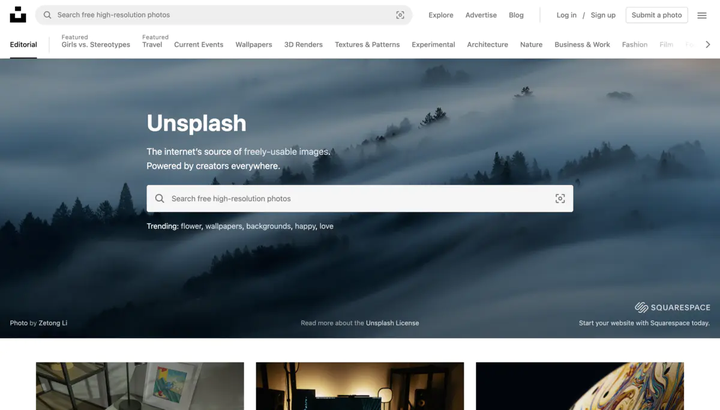Switch to Current Events
This screenshot has height=410, width=720.
click(x=198, y=45)
